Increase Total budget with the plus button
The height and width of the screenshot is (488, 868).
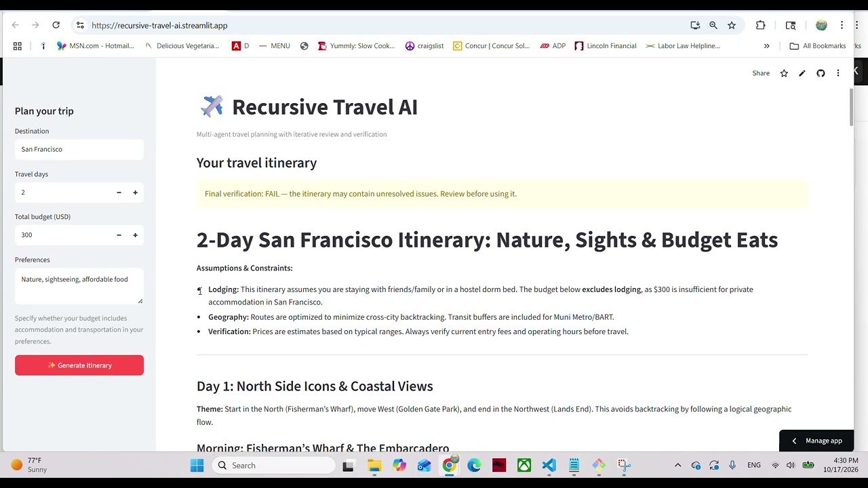[135, 235]
